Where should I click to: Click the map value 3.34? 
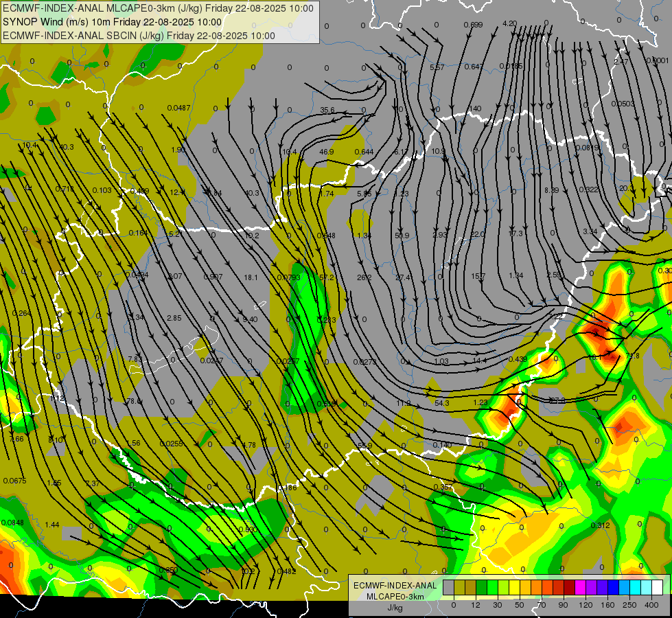(x=590, y=231)
